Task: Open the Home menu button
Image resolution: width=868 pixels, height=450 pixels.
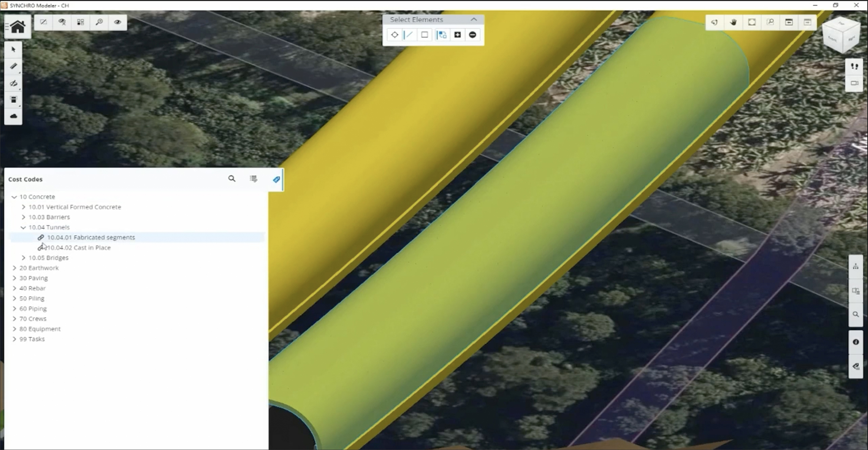Action: pyautogui.click(x=18, y=27)
